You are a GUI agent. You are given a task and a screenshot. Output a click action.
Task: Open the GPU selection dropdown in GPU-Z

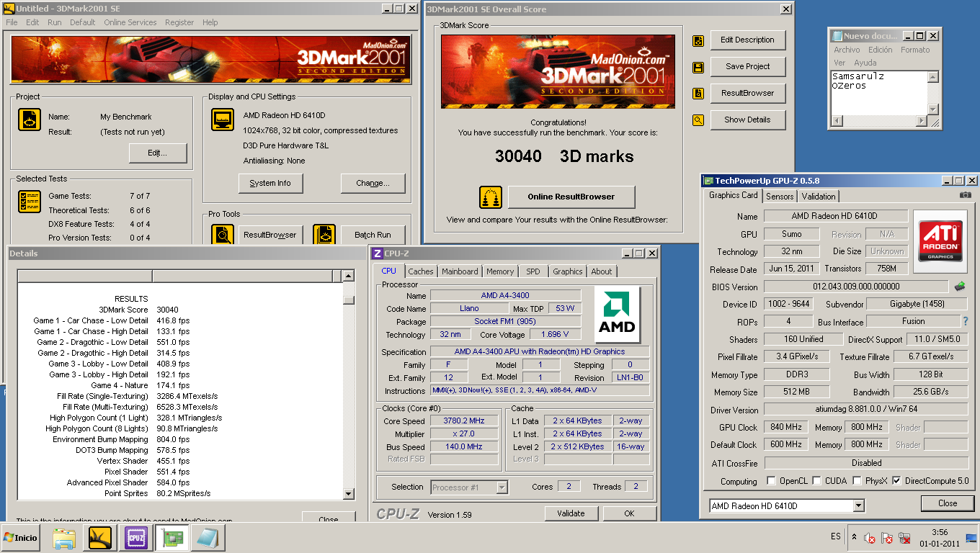click(858, 506)
